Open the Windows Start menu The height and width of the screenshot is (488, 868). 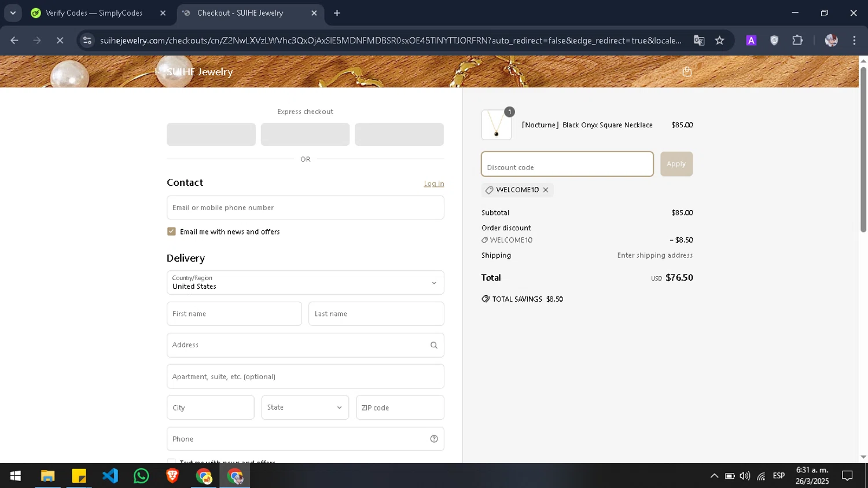click(16, 476)
